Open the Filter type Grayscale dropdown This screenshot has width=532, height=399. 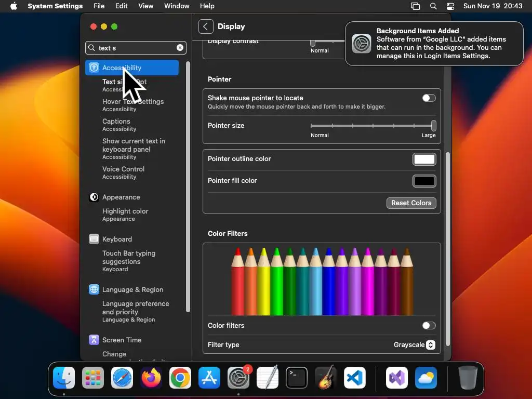point(414,345)
